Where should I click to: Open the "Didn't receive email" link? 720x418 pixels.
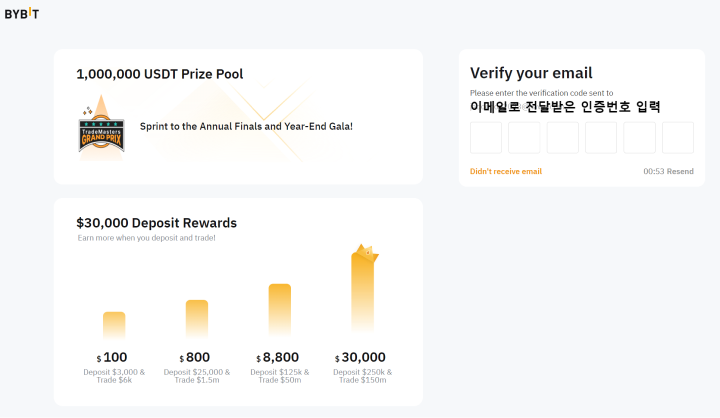pos(506,171)
